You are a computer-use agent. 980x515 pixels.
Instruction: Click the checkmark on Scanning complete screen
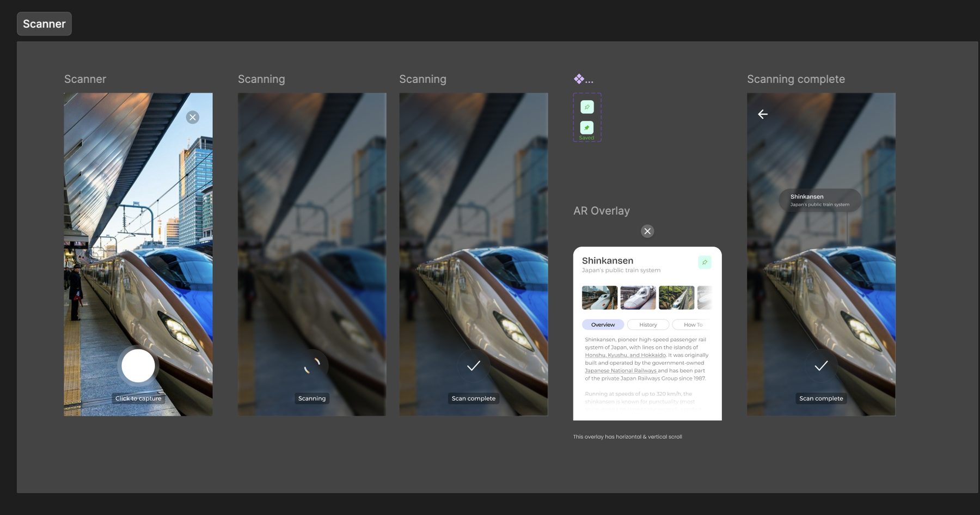tap(821, 366)
